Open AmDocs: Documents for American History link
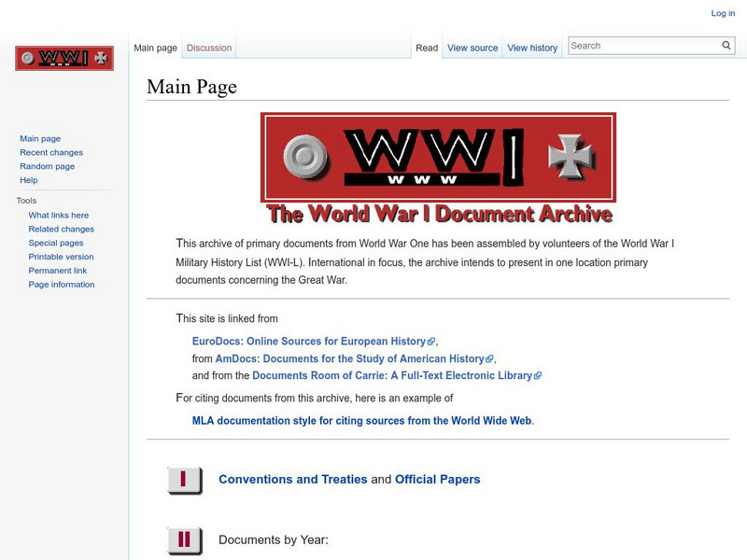 click(349, 358)
